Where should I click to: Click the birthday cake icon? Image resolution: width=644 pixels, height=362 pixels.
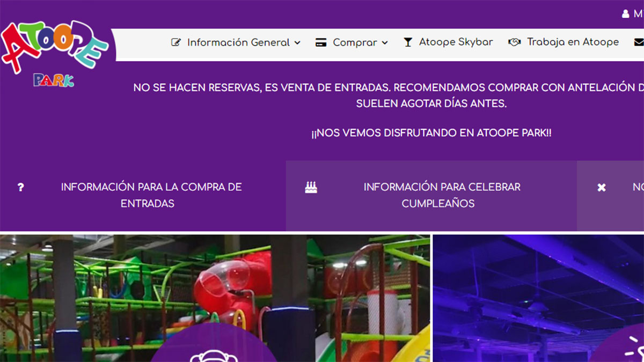(x=311, y=187)
